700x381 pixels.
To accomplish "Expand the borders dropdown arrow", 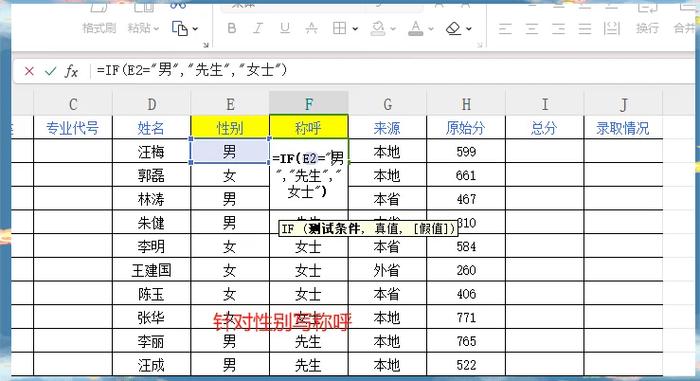I will pos(355,29).
